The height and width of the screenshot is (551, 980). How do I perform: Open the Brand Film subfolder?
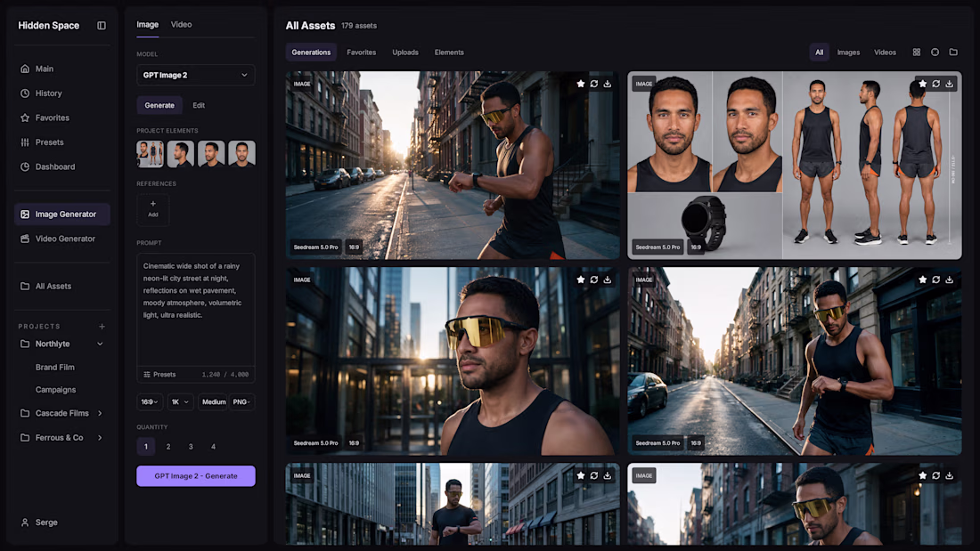[x=55, y=368]
